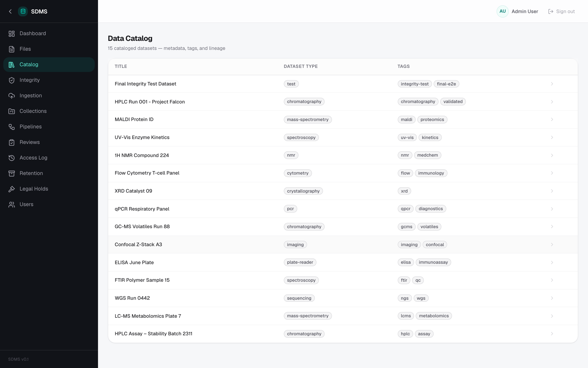Click the final-e2e tag

pos(446,84)
